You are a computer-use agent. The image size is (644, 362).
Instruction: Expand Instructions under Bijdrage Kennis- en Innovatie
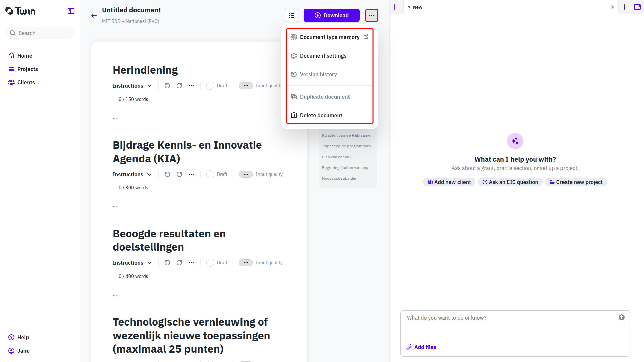[x=132, y=174]
